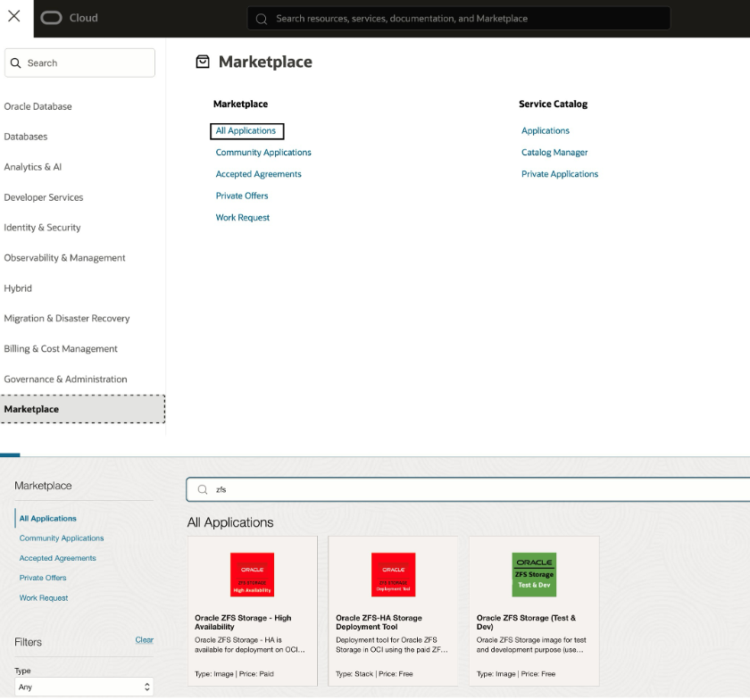Open Hybrid menu category
The width and height of the screenshot is (750, 700).
[18, 288]
